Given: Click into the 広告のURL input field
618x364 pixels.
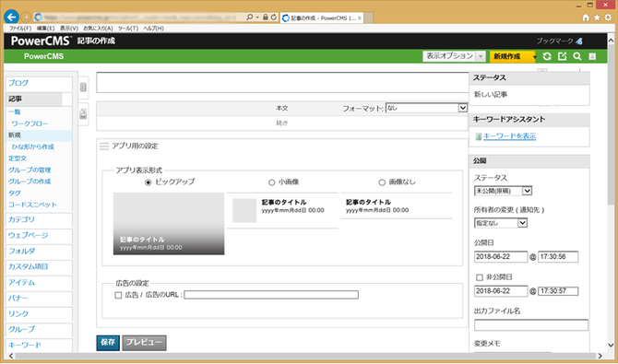Looking at the screenshot, I should coord(271,295).
